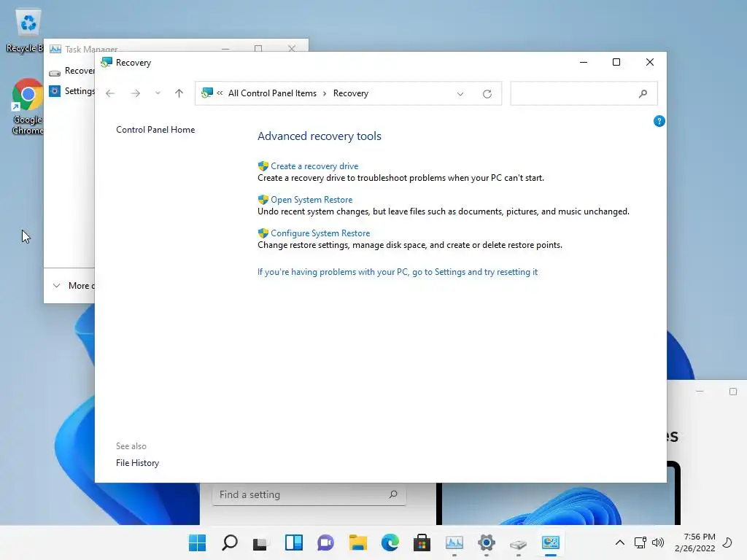The image size is (747, 560).
Task: Open the clock showing 7:56 PM
Action: pyautogui.click(x=695, y=542)
